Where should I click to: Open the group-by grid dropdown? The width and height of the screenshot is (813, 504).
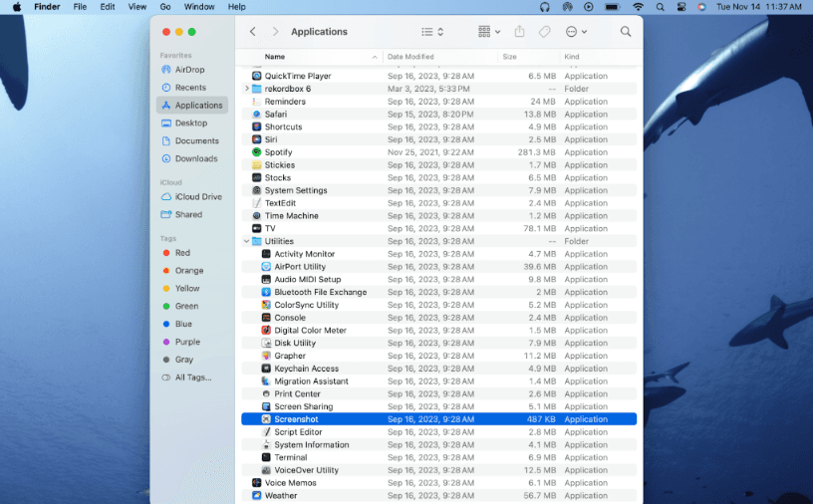pos(488,32)
